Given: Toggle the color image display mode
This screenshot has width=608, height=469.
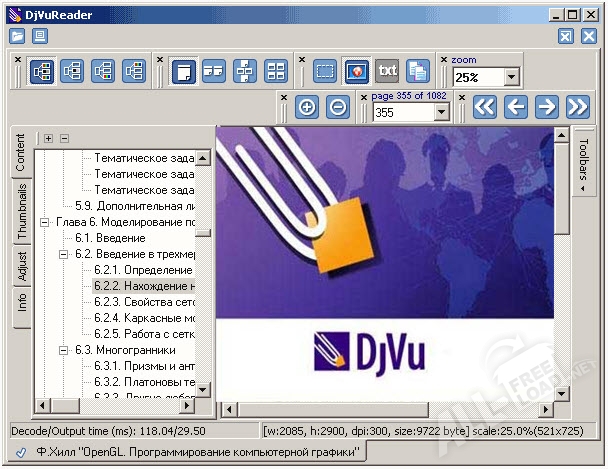Looking at the screenshot, I should tap(356, 71).
